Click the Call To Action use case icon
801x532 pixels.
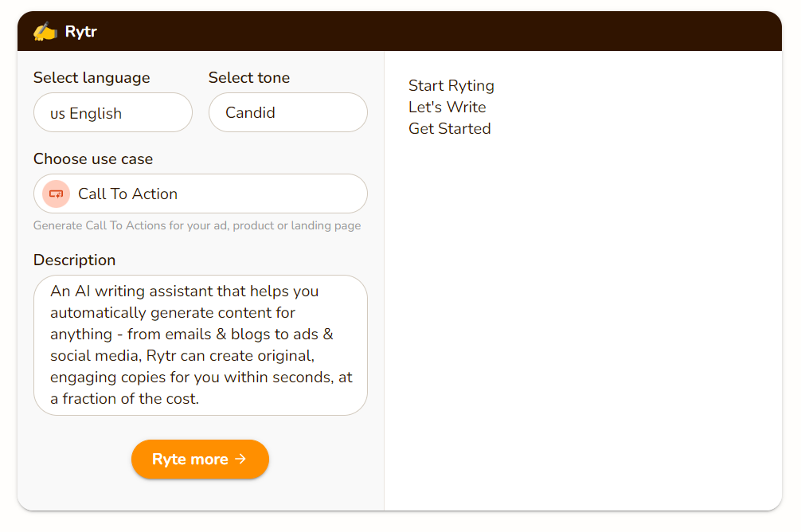(57, 194)
